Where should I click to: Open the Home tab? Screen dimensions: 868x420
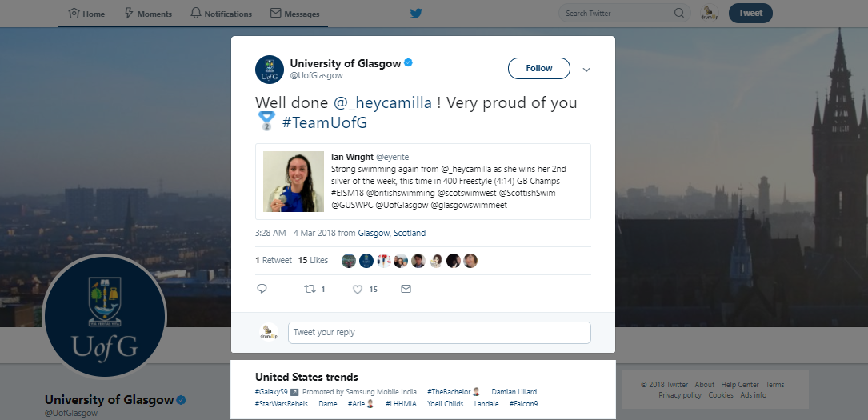(x=86, y=14)
